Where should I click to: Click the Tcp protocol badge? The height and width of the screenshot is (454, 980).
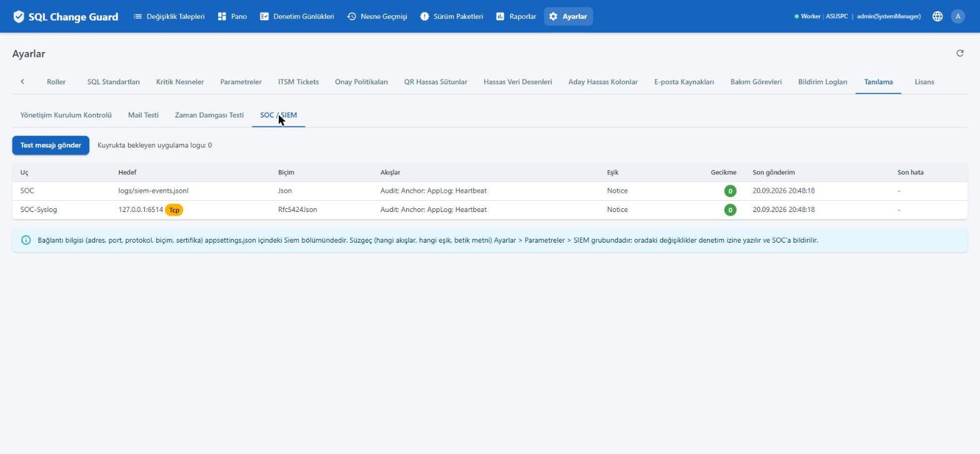[x=174, y=210]
